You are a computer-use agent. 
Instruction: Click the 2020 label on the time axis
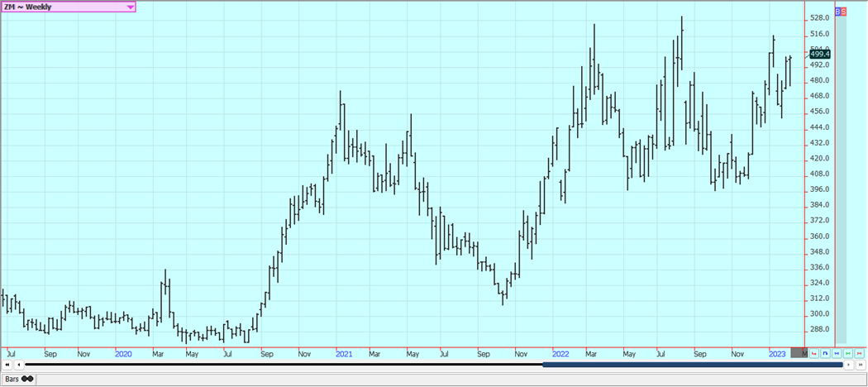tap(123, 353)
